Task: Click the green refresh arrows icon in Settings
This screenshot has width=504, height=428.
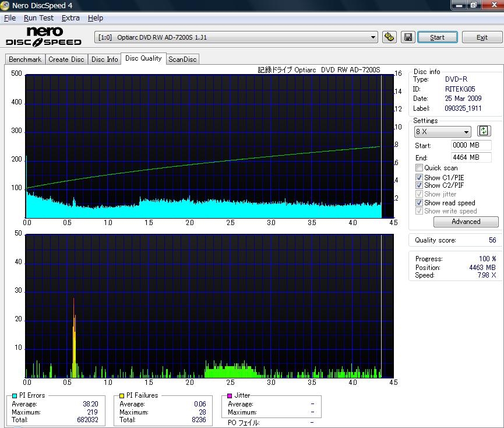Action: point(484,131)
